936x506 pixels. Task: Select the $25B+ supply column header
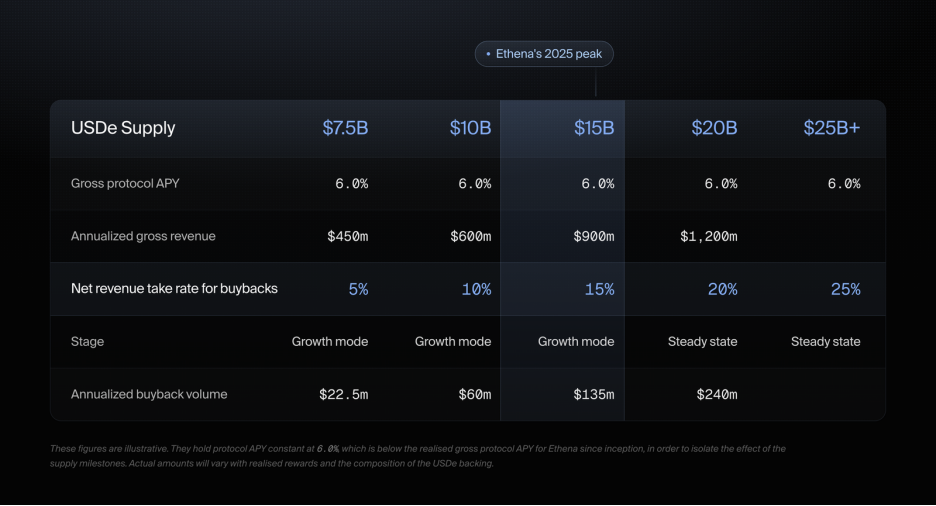tap(832, 128)
